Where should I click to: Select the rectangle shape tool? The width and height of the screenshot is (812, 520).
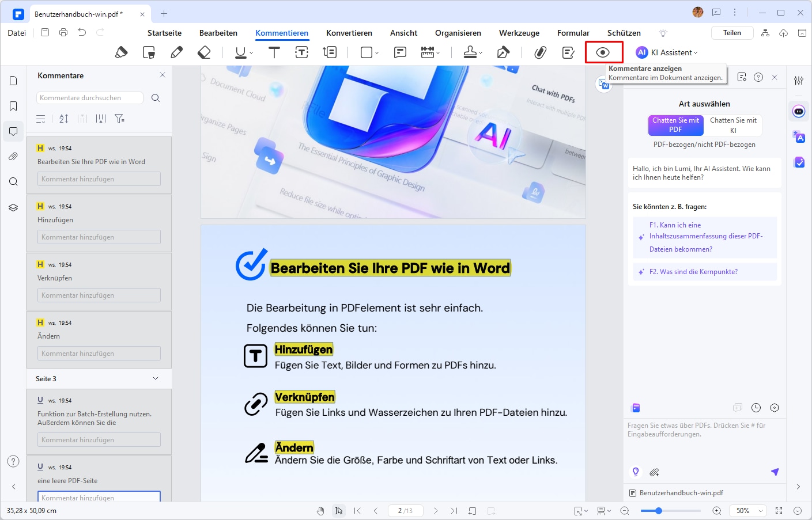366,52
